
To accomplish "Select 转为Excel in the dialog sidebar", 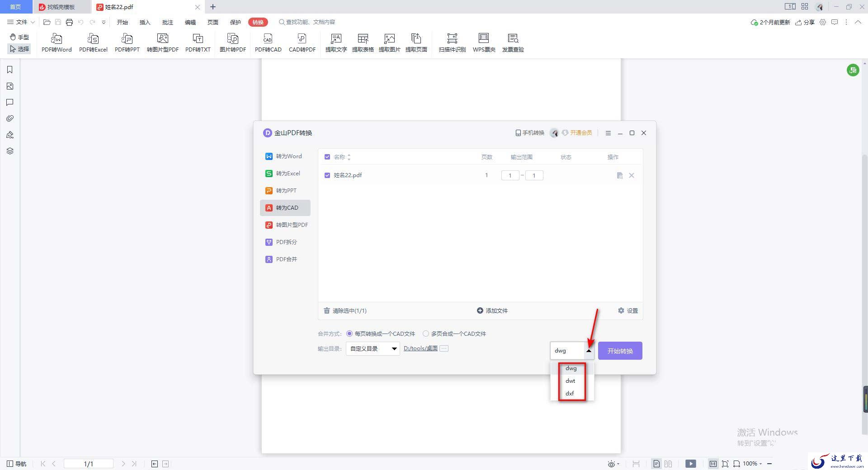I will pyautogui.click(x=285, y=174).
